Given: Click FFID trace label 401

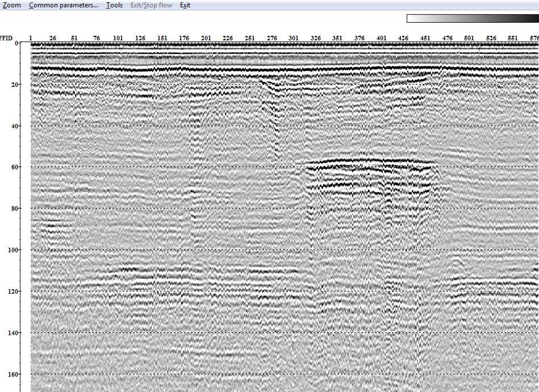Looking at the screenshot, I should point(382,38).
